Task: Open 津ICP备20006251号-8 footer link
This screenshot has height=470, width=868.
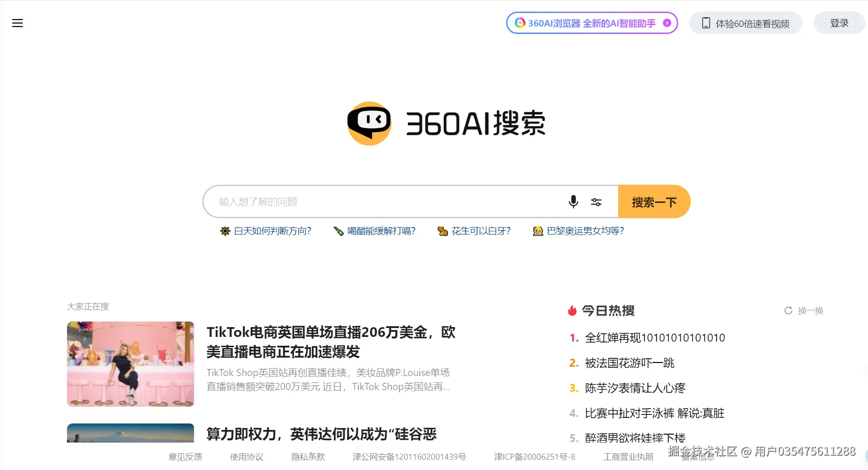Action: (534, 457)
